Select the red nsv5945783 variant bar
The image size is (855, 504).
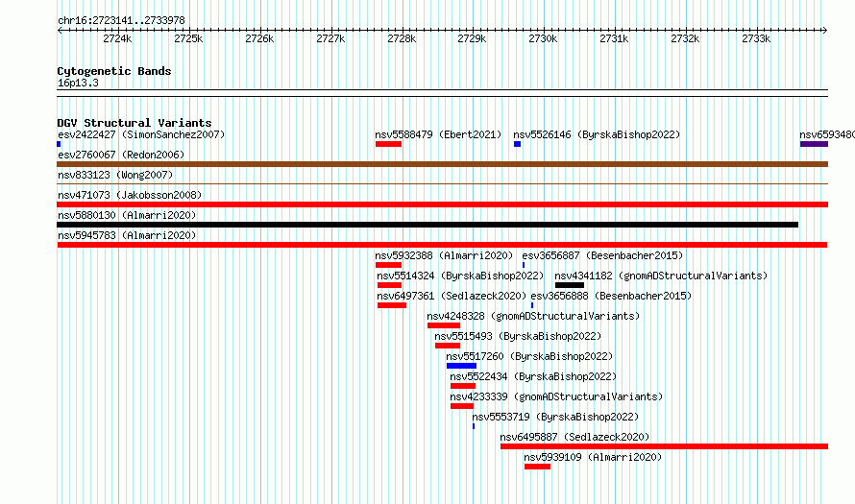pyautogui.click(x=442, y=245)
